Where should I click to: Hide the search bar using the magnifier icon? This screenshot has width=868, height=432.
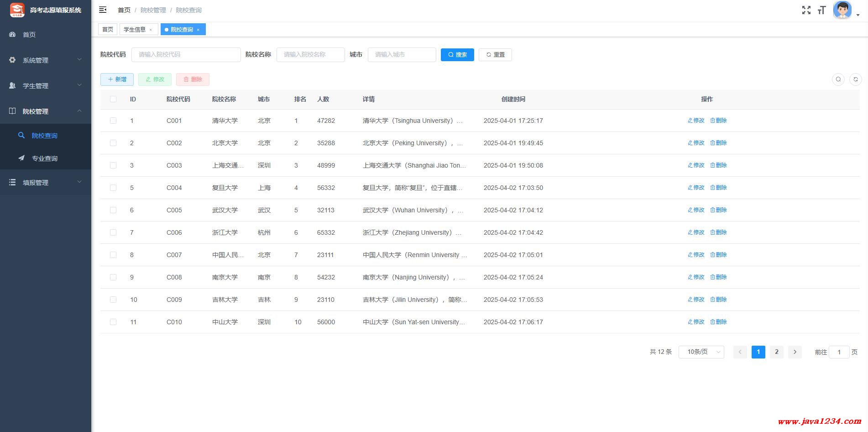tap(838, 79)
